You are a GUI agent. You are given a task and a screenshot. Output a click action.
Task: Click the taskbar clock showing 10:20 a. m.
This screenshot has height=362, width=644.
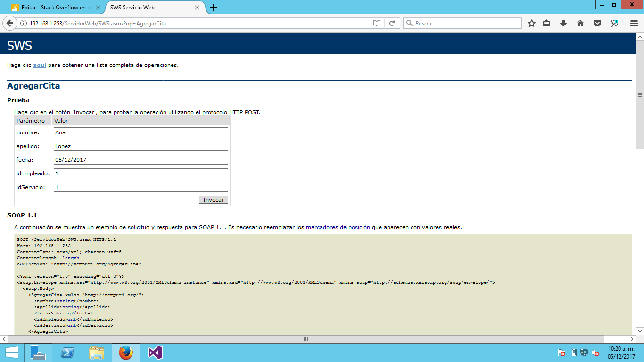pyautogui.click(x=621, y=353)
